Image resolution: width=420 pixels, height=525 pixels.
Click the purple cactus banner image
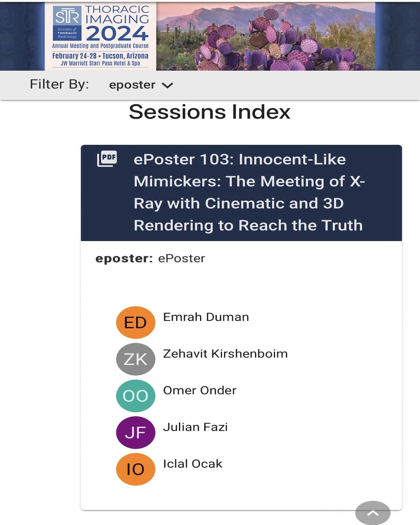point(266,36)
